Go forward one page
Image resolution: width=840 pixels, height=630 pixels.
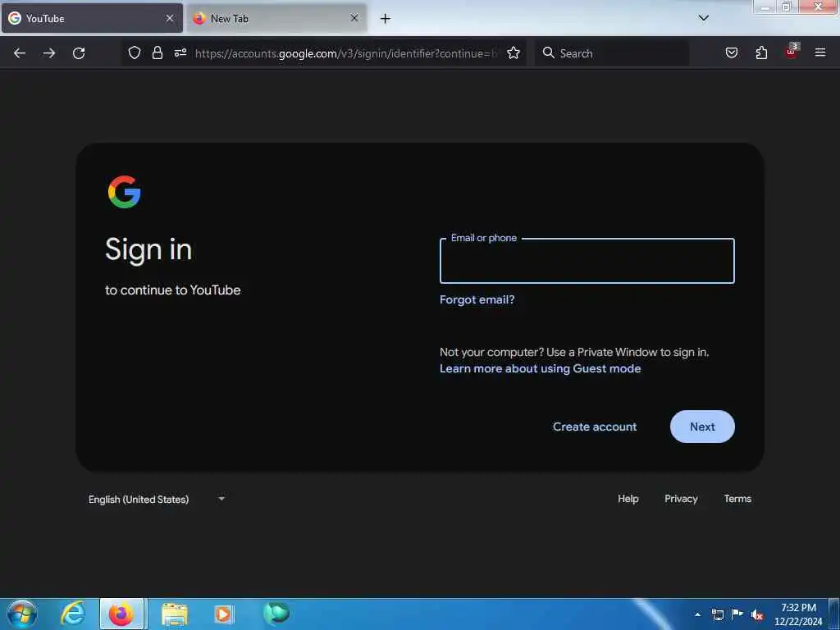48,53
